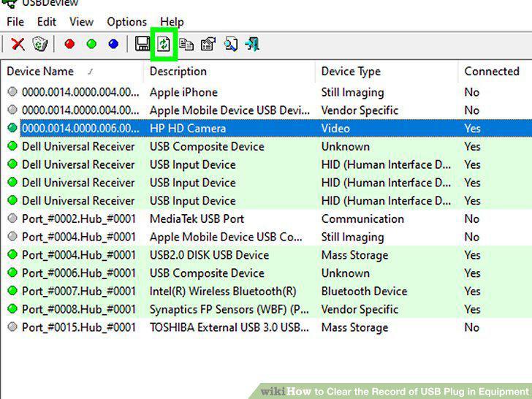Select the Intel(R) Wireless Bluetooth(R) entry
The width and height of the screenshot is (532, 399).
click(x=223, y=291)
